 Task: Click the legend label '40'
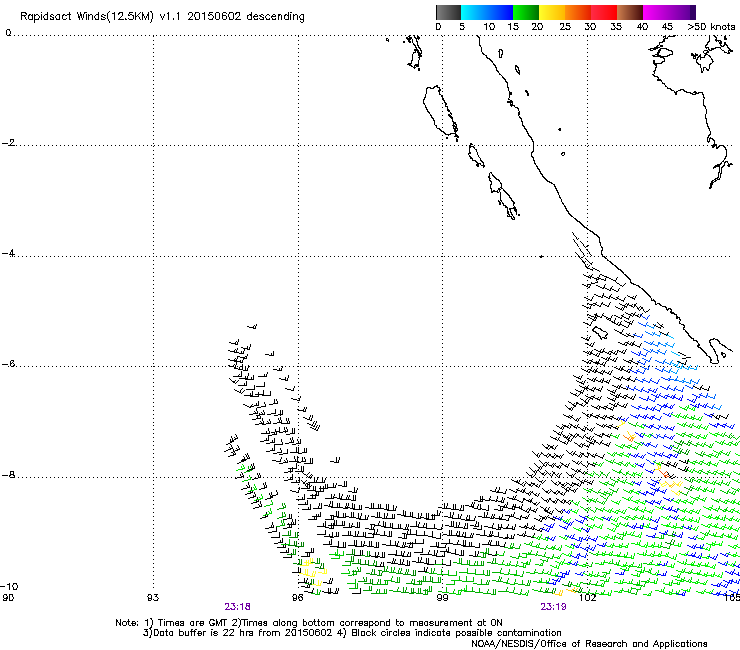(642, 27)
